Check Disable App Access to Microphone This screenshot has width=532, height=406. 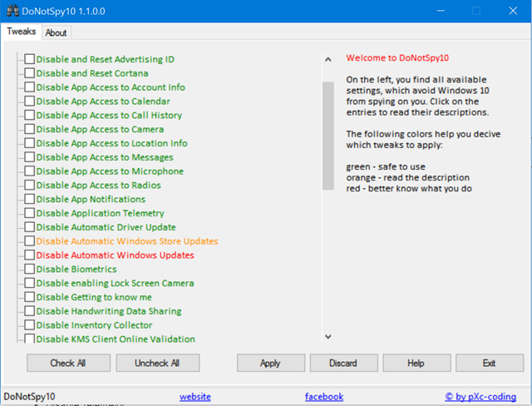pyautogui.click(x=30, y=171)
